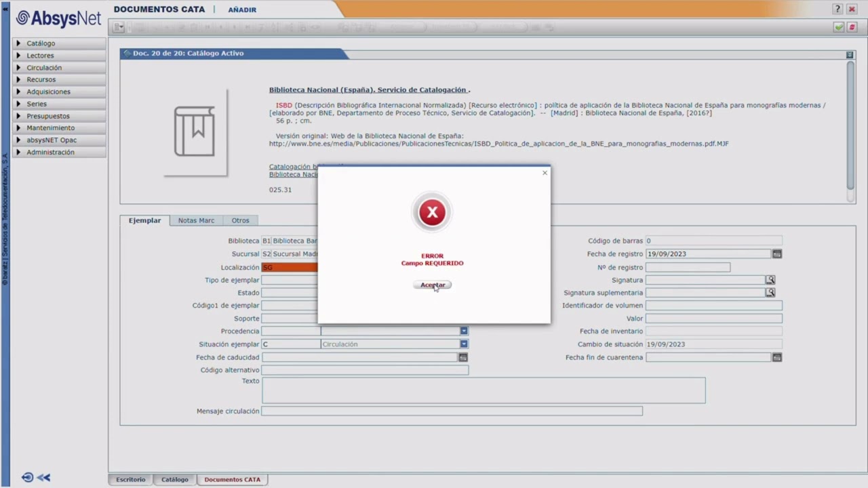868x488 pixels.
Task: Select the Documentos CATA bottom tab
Action: coord(232,480)
